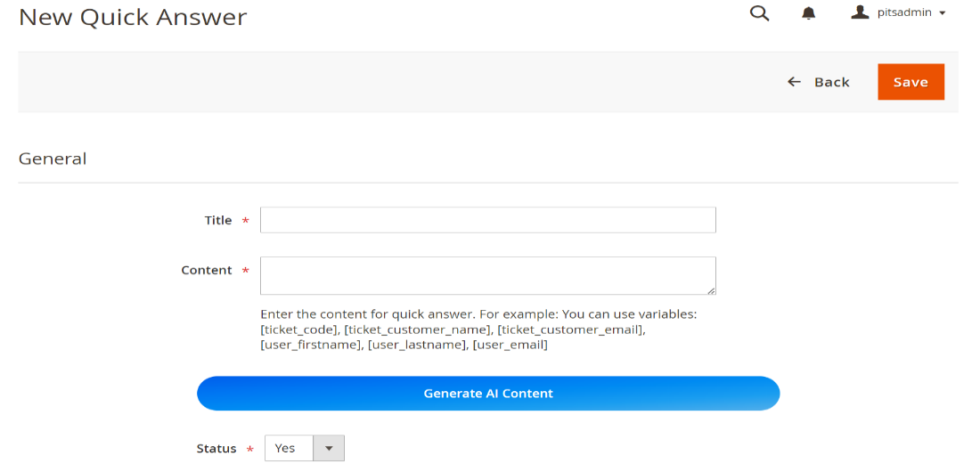Click the notifications bell icon
The width and height of the screenshot is (980, 472).
[809, 13]
